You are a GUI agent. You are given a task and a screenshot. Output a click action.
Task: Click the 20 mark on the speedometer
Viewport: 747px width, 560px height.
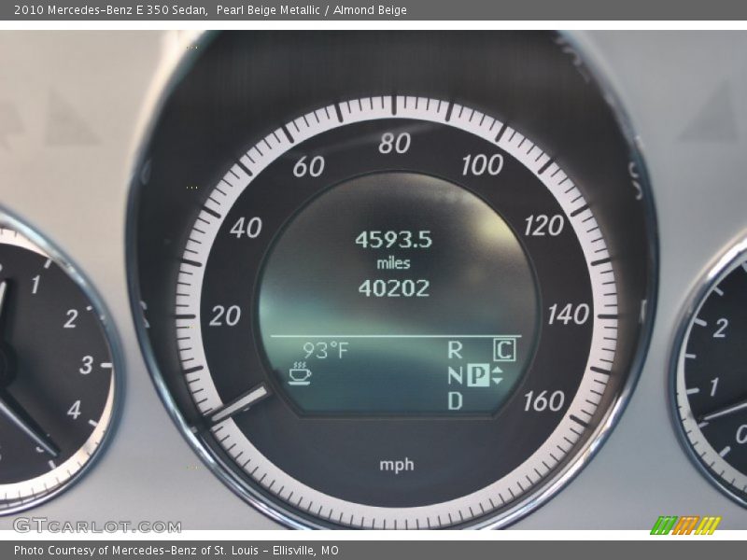pyautogui.click(x=225, y=315)
